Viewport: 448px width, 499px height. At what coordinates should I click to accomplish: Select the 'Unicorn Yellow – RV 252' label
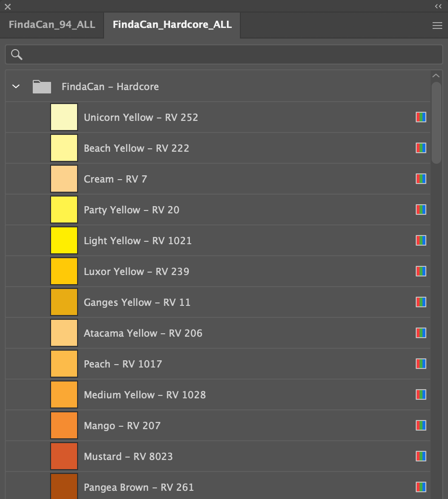141,118
